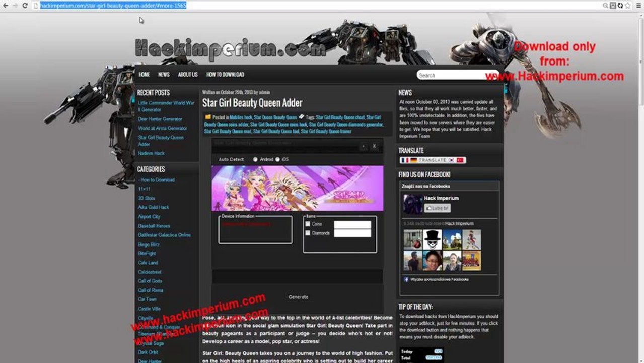Open the woman with glasses Facebook fan avatar
Image resolution: width=644 pixels, height=363 pixels.
tap(433, 261)
